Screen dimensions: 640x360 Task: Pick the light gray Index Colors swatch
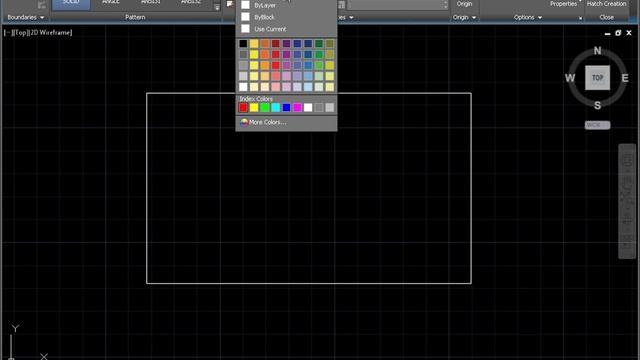point(330,107)
